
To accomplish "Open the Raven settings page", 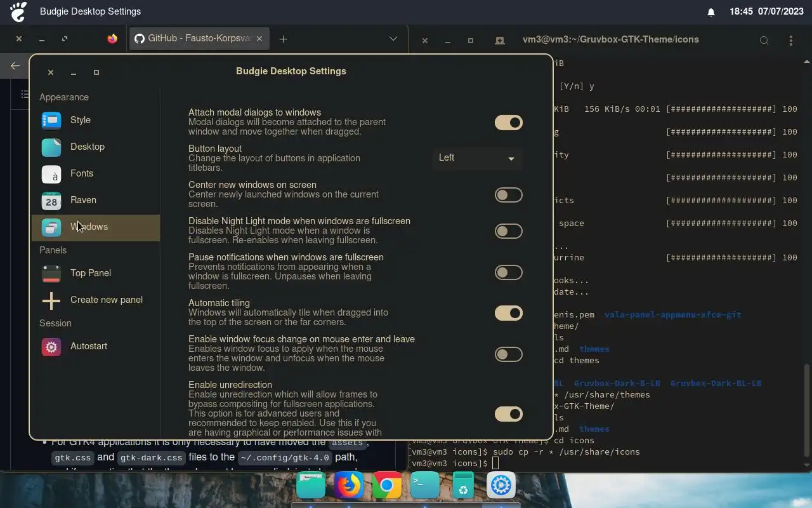I will 96,200.
